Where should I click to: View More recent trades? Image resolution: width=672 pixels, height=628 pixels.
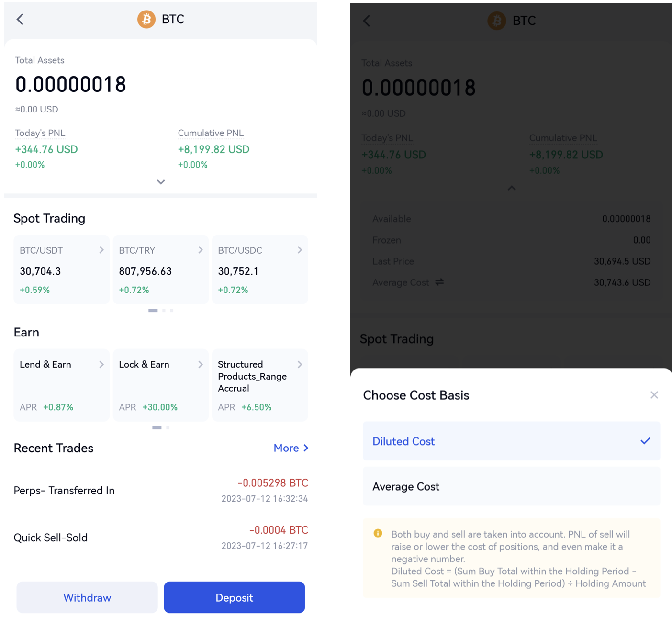coord(291,448)
